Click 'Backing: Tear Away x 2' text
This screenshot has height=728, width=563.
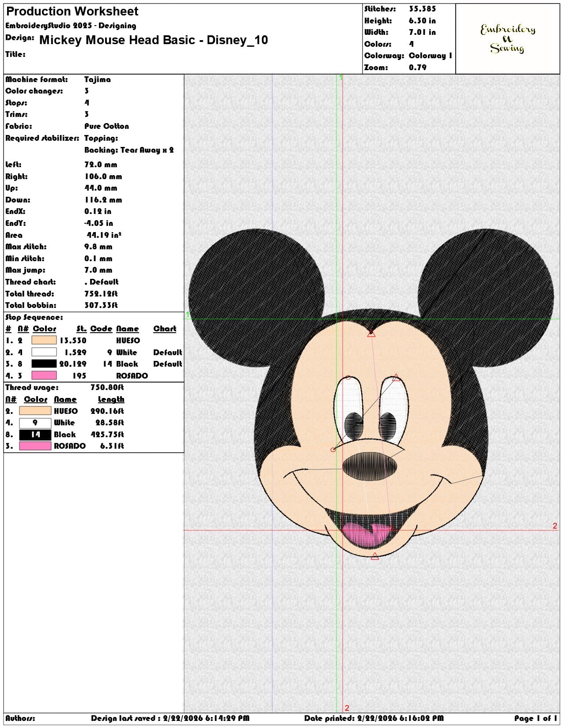[129, 150]
